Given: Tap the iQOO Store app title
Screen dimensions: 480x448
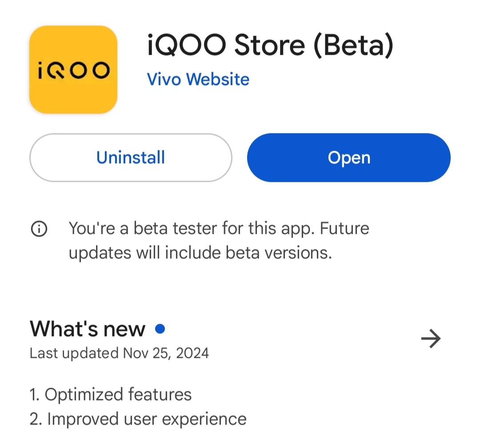Looking at the screenshot, I should (270, 45).
